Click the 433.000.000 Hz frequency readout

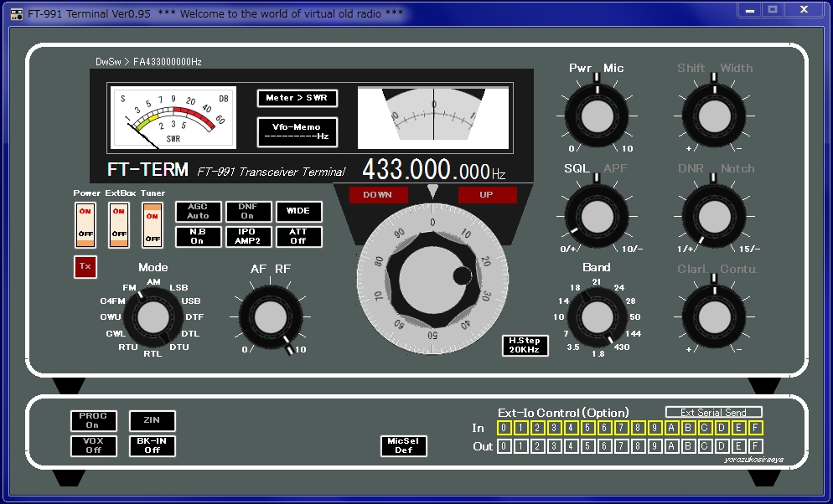[x=433, y=170]
